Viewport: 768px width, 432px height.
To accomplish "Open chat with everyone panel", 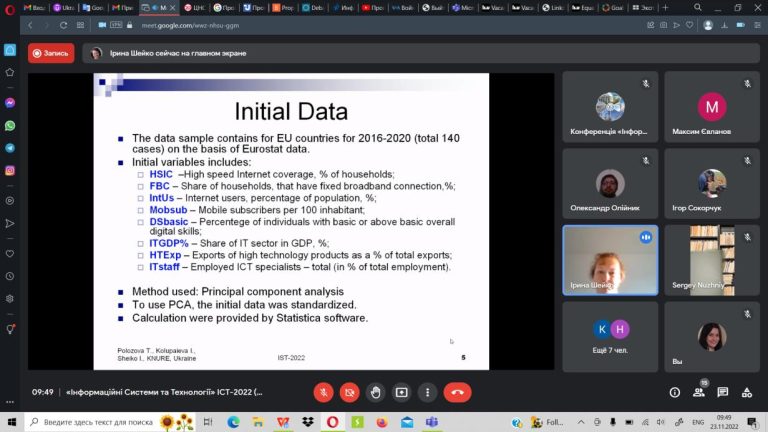I will [722, 392].
